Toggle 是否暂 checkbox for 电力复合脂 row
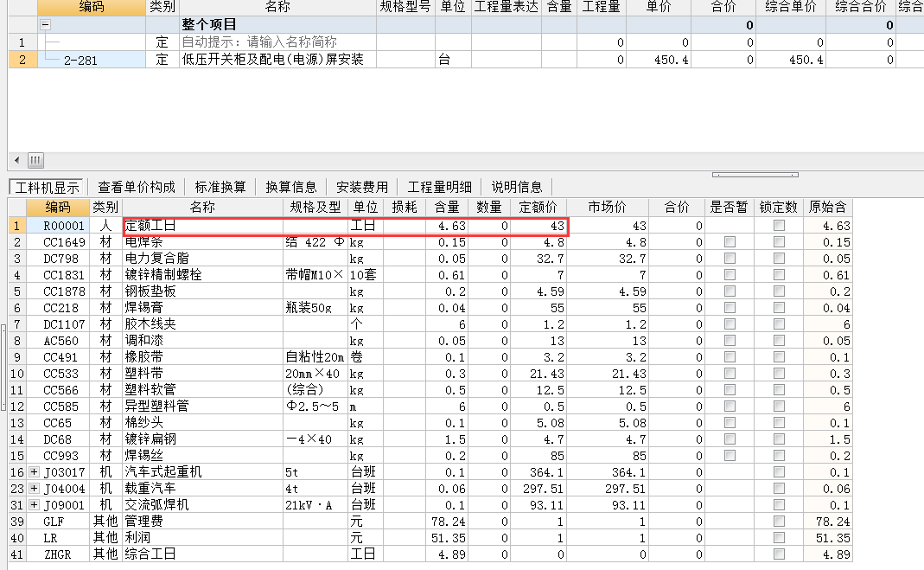This screenshot has width=924, height=570. click(730, 258)
